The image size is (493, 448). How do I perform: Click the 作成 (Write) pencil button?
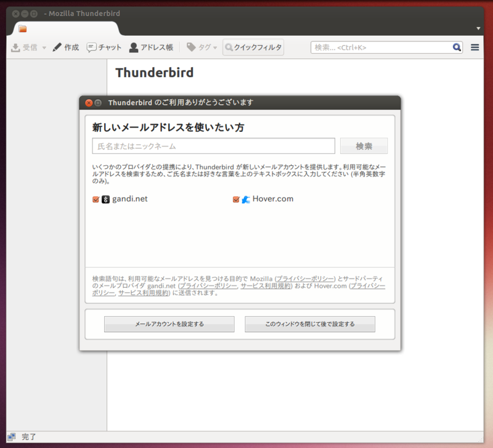point(66,47)
